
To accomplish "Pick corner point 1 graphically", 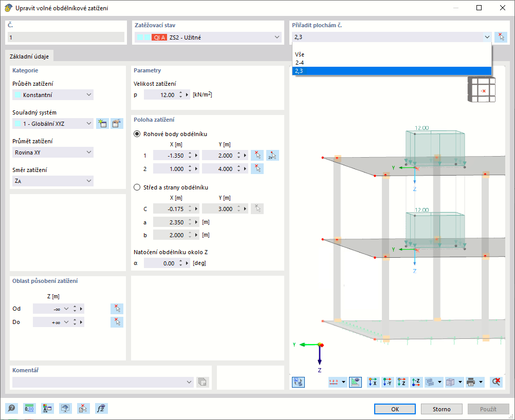I will (257, 155).
